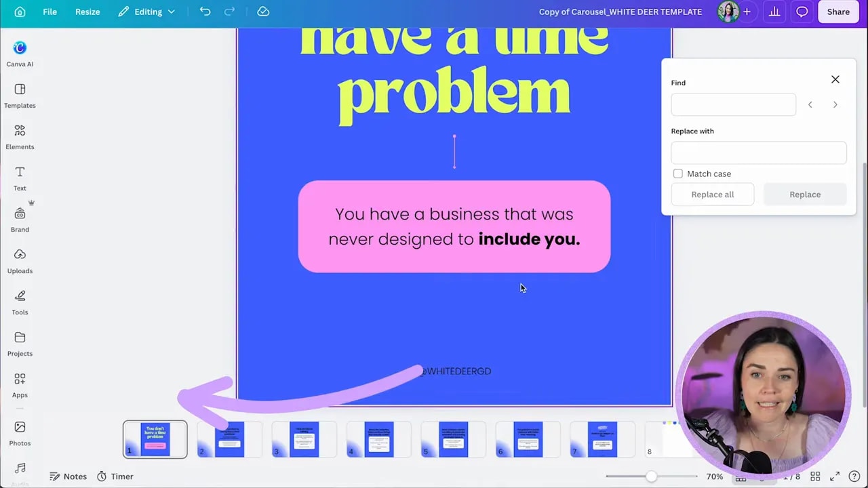868x488 pixels.
Task: Open the Brand panel
Action: pos(20,220)
